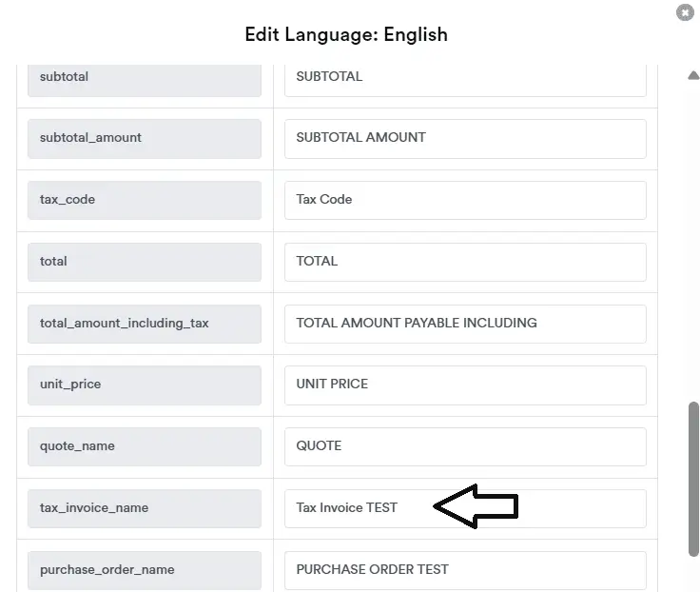Select the subtotal_amount key label
Viewport: 700px width, 592px height.
click(144, 138)
